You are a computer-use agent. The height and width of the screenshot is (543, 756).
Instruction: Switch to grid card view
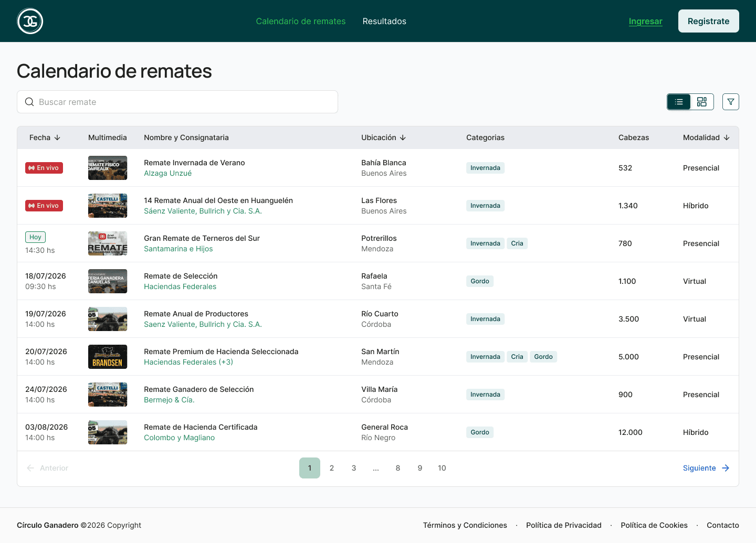point(702,102)
